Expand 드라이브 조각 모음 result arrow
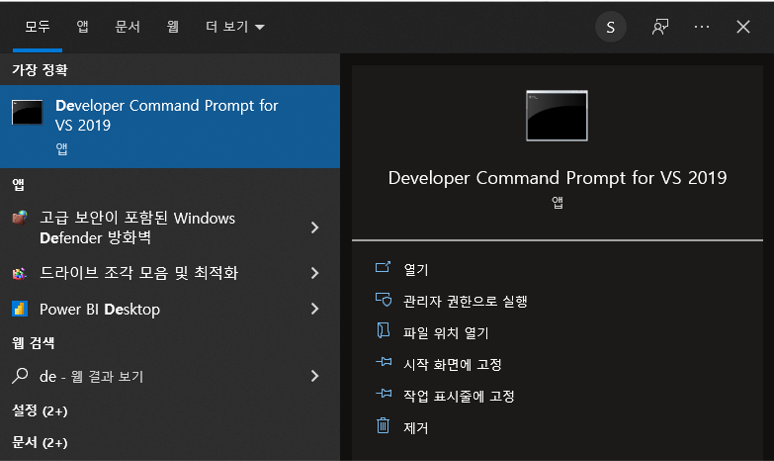Viewport: 774px width, 461px height. 315,273
